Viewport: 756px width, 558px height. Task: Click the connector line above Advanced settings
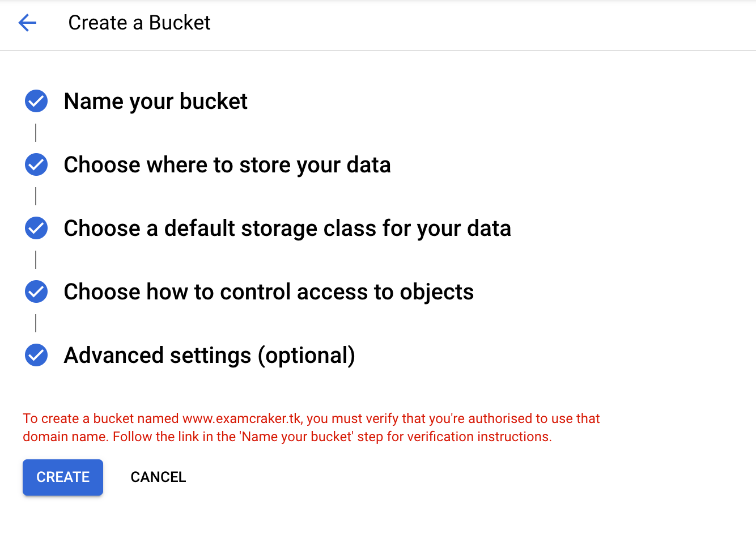(x=36, y=323)
